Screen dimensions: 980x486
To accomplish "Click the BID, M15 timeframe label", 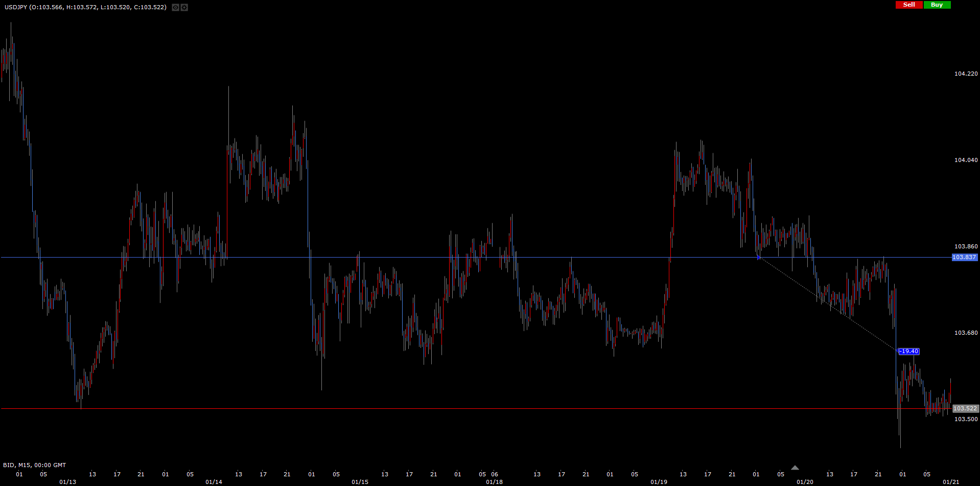I will click(34, 465).
